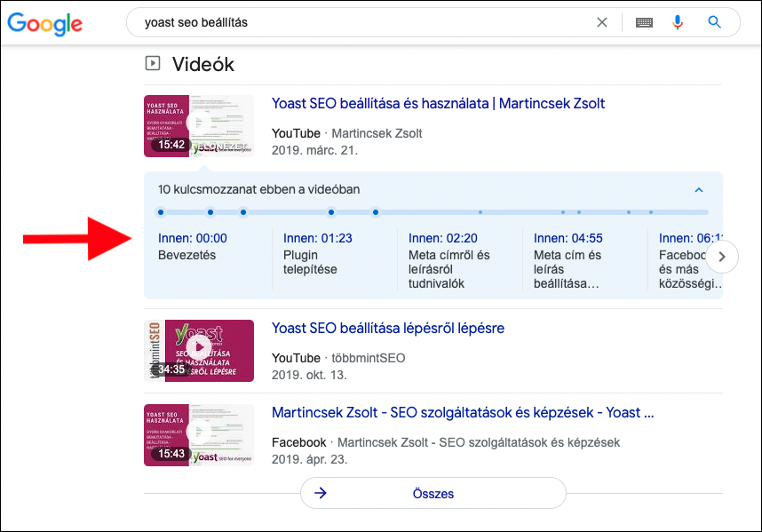The height and width of the screenshot is (532, 762).
Task: Open 'Innen: 01:23' Plugin telepítése moment
Action: [x=317, y=238]
